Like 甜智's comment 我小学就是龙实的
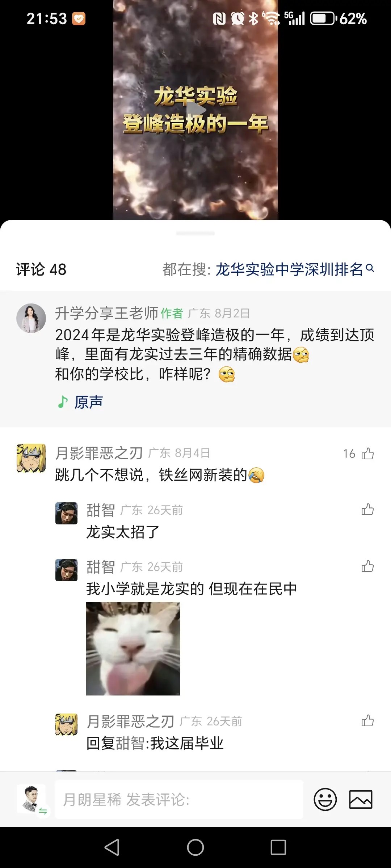391x868 pixels. click(x=367, y=566)
